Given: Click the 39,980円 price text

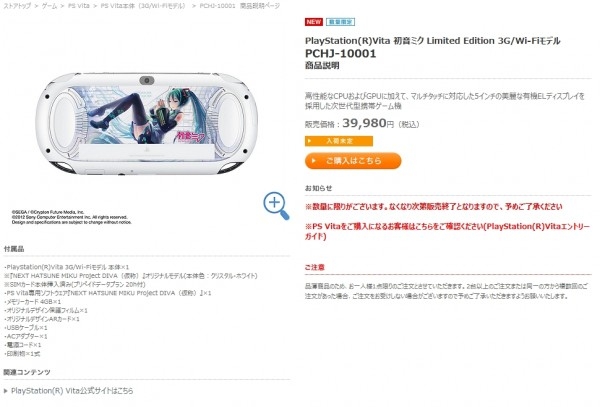Looking at the screenshot, I should click(368, 123).
